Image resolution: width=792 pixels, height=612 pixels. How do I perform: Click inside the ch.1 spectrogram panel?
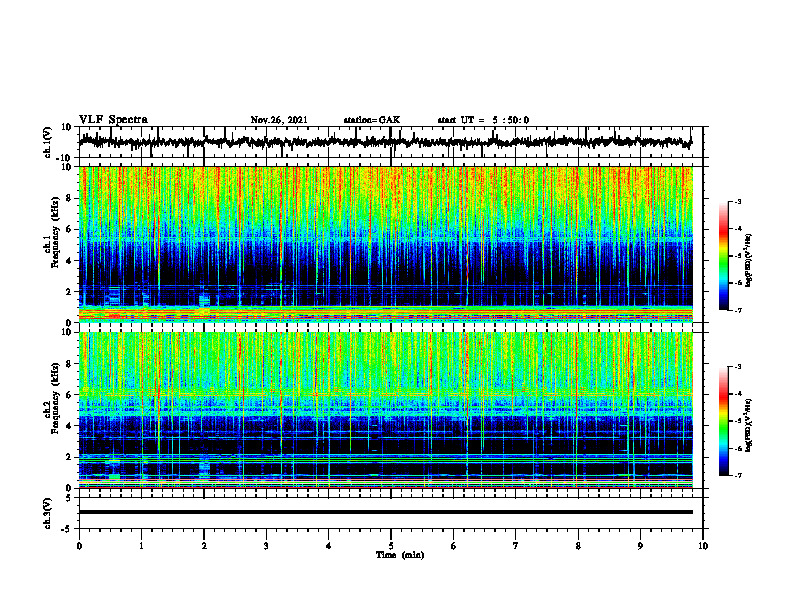tap(385, 244)
